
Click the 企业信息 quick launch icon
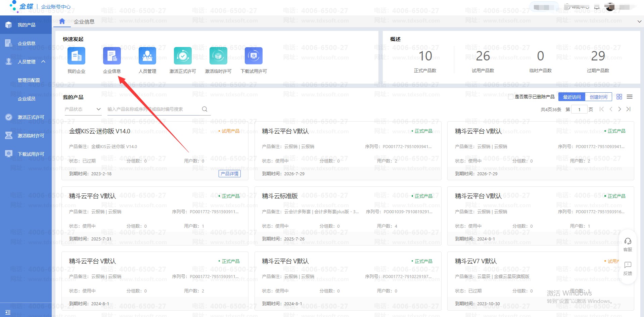coord(112,56)
